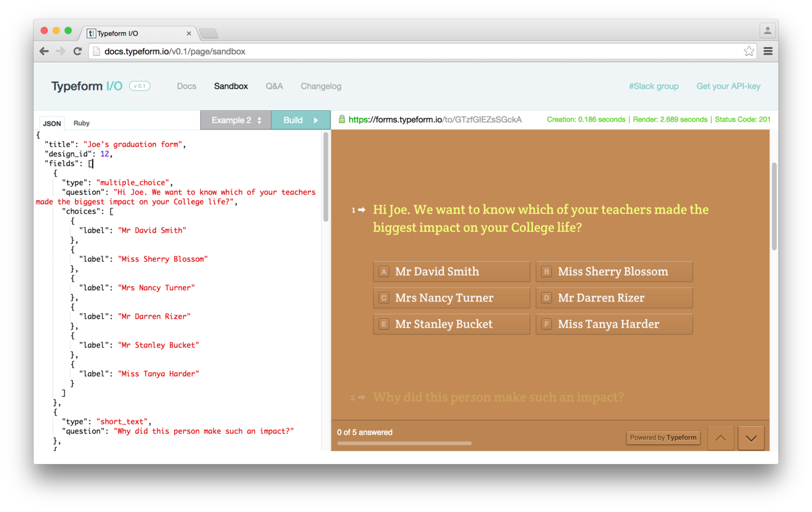Choose Mr David Smith answer
Screen dimensions: 812x512
click(x=452, y=271)
